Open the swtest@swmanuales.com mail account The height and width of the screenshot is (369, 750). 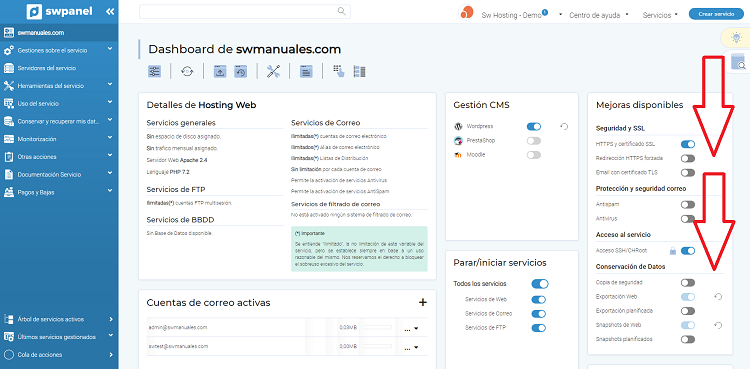coord(178,346)
